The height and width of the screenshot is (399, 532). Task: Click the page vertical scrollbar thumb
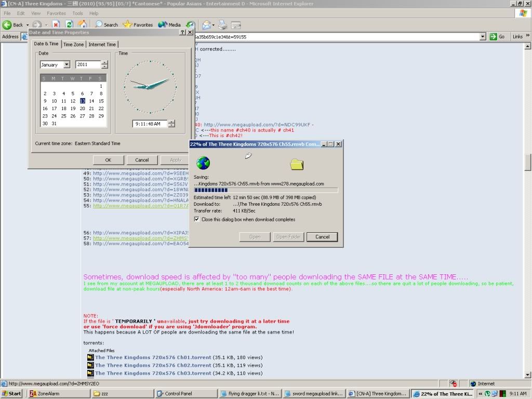click(x=528, y=163)
